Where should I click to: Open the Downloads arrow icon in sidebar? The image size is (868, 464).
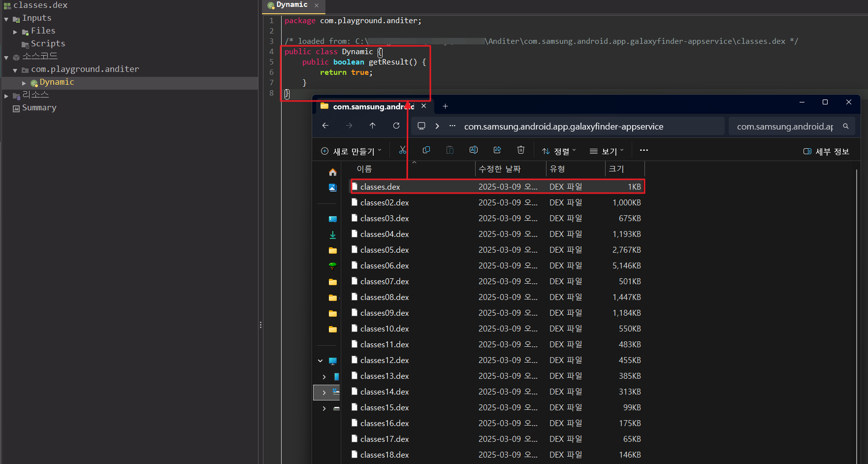click(x=333, y=235)
